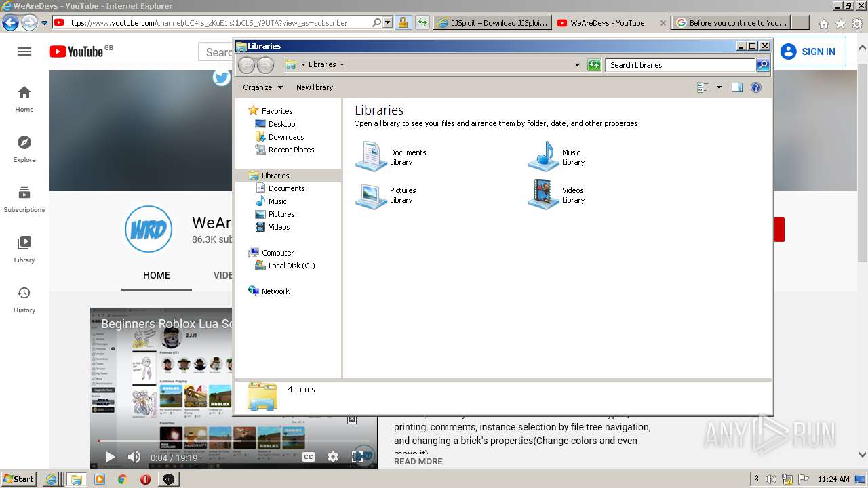Open Pictures library in main pane

coord(387,195)
